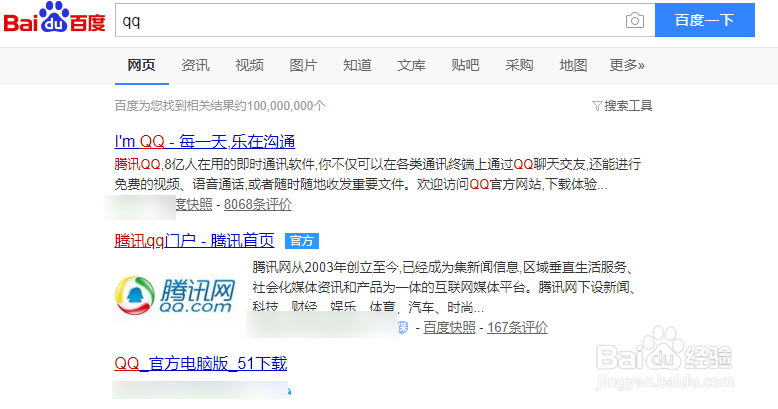Viewport: 778px width, 409px height.
Task: Open 百度快照 of Tencent result
Action: [x=450, y=328]
